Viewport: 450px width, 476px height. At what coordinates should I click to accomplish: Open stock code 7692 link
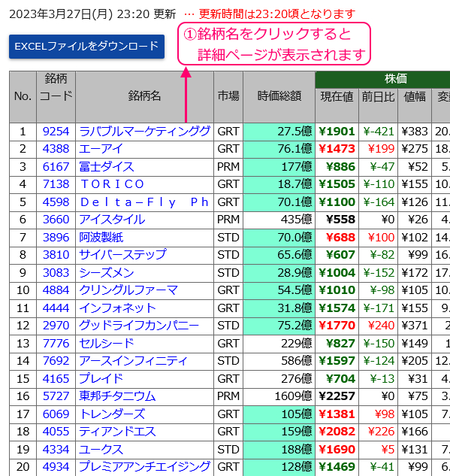(x=56, y=360)
